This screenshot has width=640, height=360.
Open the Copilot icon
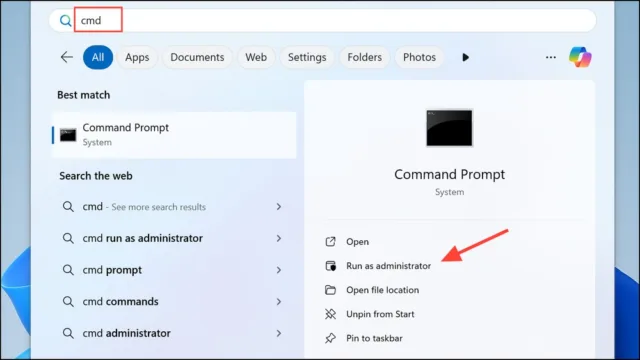coord(580,57)
